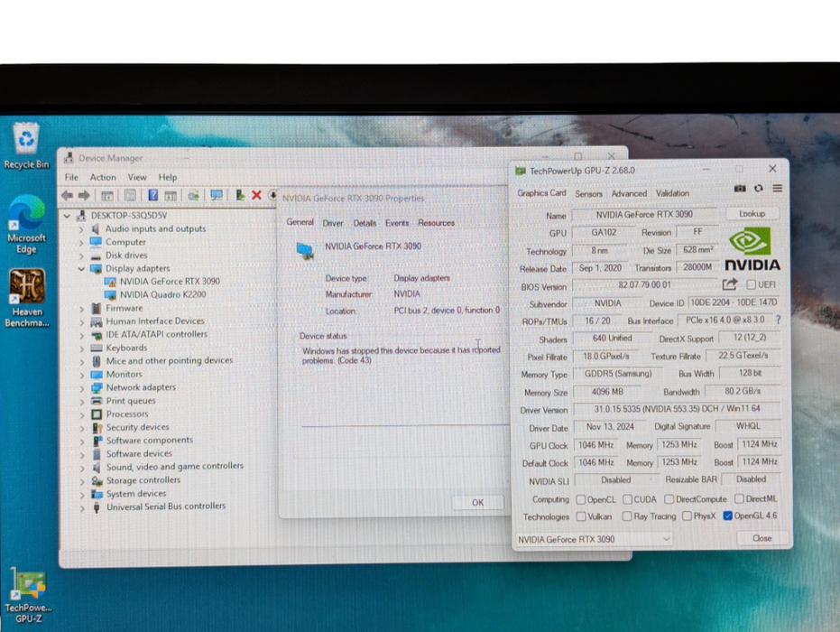Click the NVIDIA logo in GPU-Z
The width and height of the screenshot is (840, 632).
pos(752,248)
